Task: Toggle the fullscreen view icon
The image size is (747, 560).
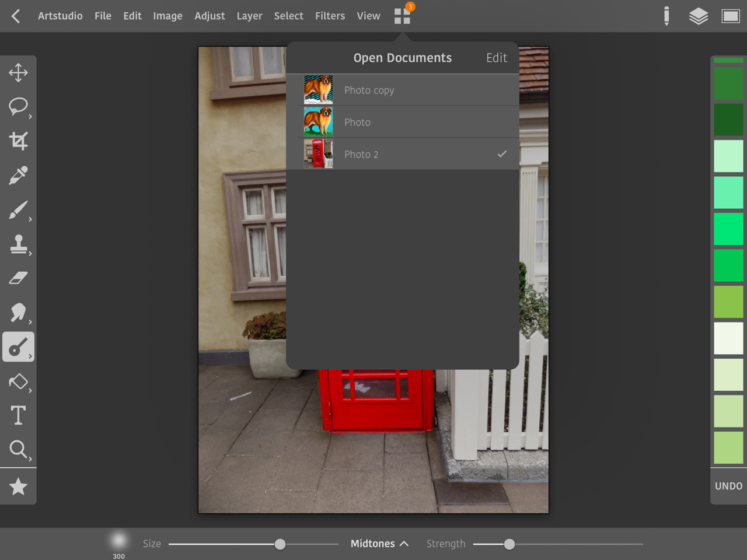Action: click(x=730, y=16)
